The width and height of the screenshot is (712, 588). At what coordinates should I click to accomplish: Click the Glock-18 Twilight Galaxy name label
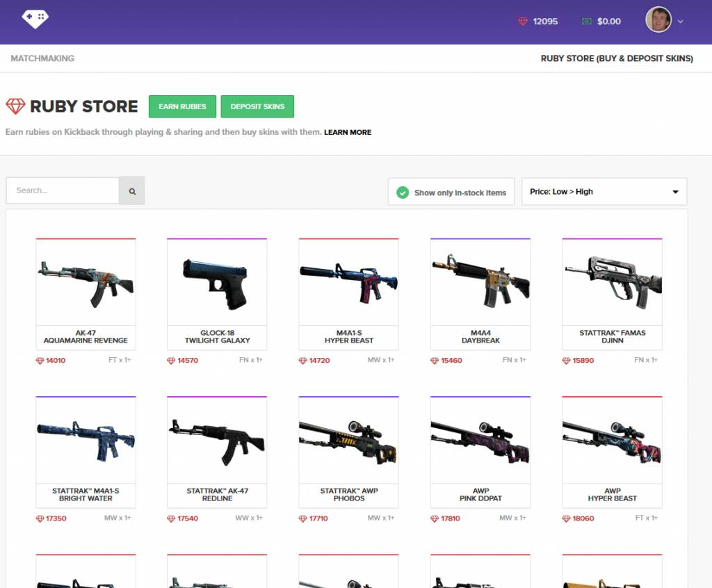tap(217, 336)
